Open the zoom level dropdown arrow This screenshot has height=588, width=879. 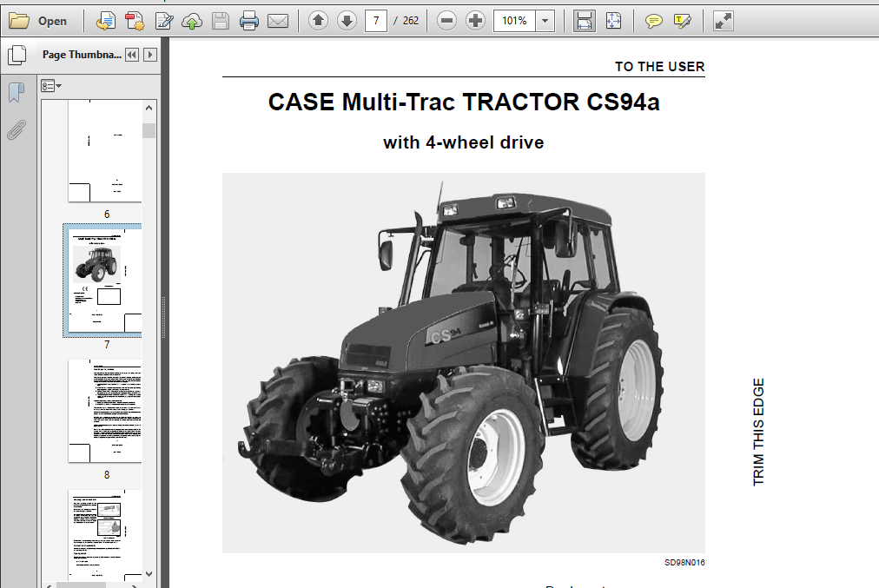pos(545,22)
